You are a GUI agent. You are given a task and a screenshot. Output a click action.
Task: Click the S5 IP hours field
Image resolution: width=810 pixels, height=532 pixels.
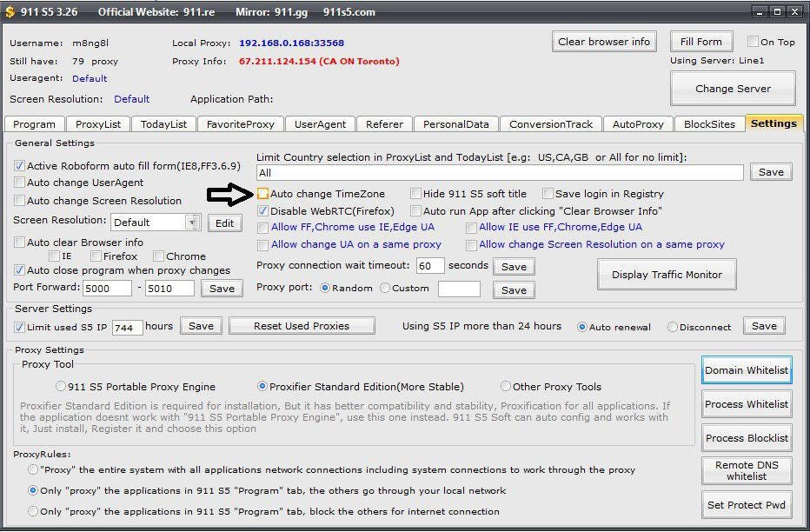(x=128, y=328)
